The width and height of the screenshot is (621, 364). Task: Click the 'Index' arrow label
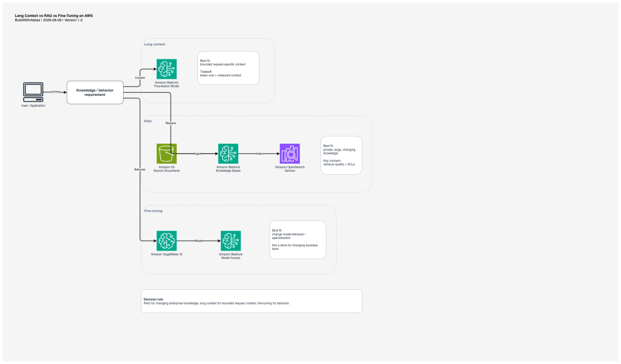[259, 153]
